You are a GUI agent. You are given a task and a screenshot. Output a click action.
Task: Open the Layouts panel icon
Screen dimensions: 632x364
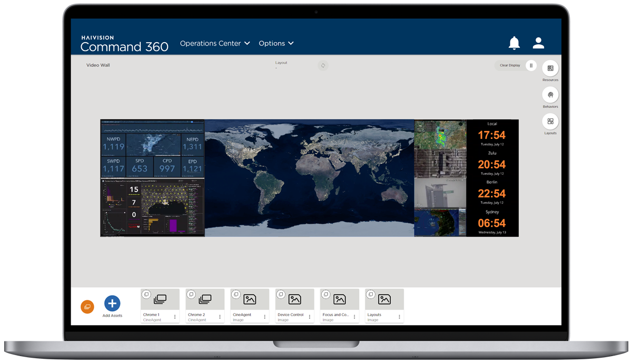tap(550, 122)
